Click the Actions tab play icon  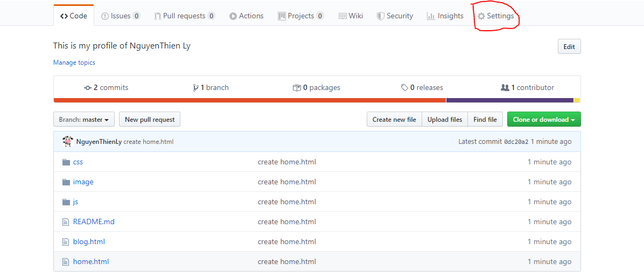(233, 16)
